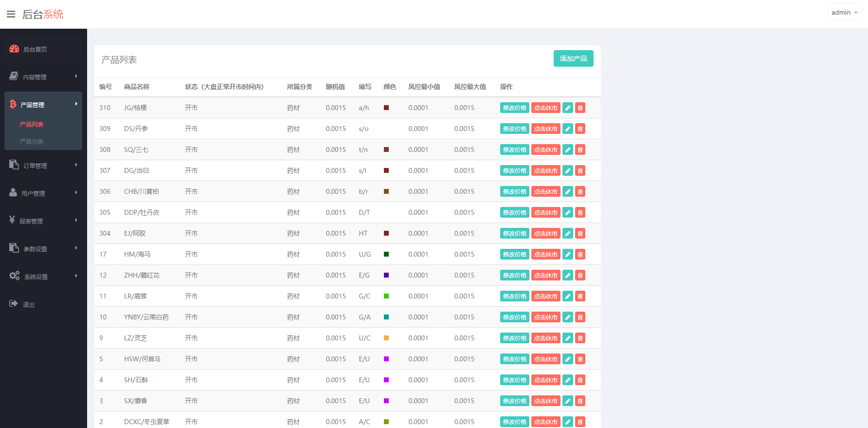
Task: Click 修改价格 for DG/当归 row
Action: [514, 170]
